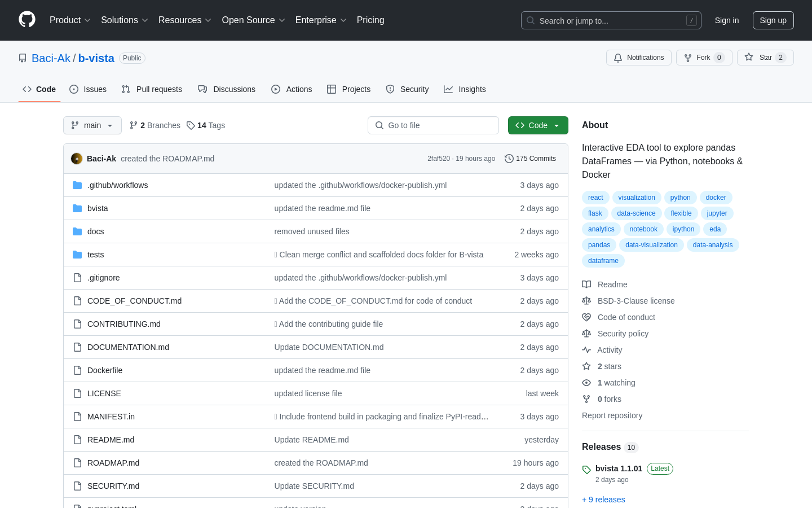Click the tag icon next to 14 Tags

click(x=191, y=125)
